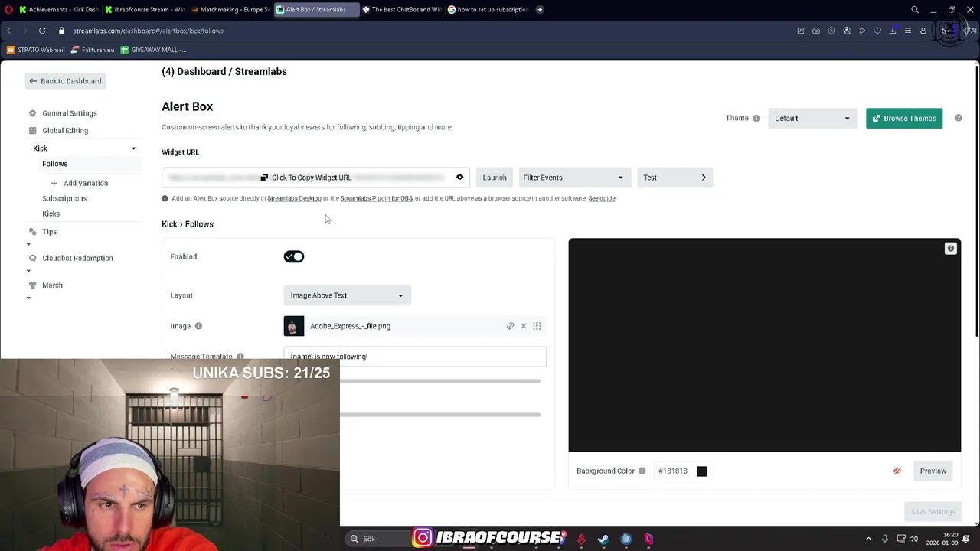Open STRATO Webmail bookmark
Viewport: 980px width, 551px height.
[x=35, y=50]
